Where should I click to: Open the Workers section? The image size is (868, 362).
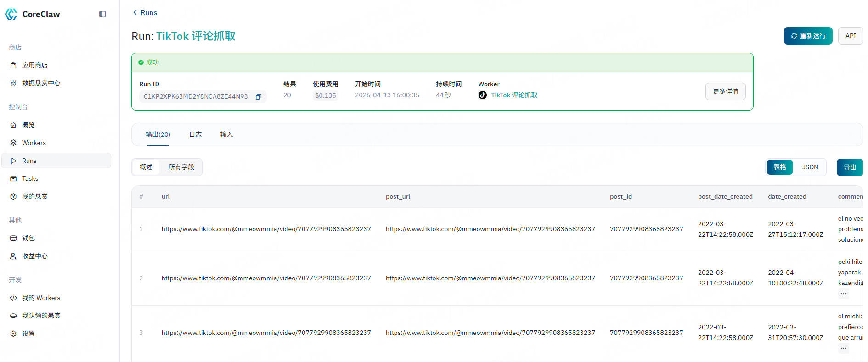click(x=34, y=143)
